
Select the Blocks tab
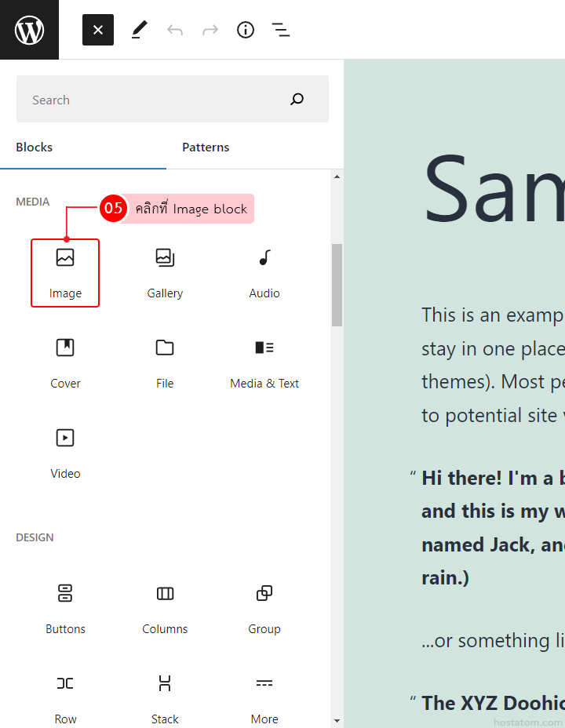pyautogui.click(x=35, y=147)
